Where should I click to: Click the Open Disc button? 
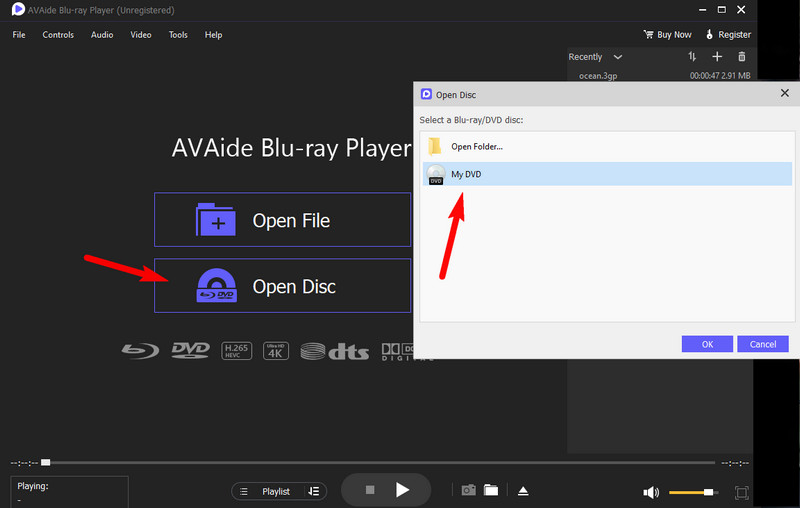(282, 286)
